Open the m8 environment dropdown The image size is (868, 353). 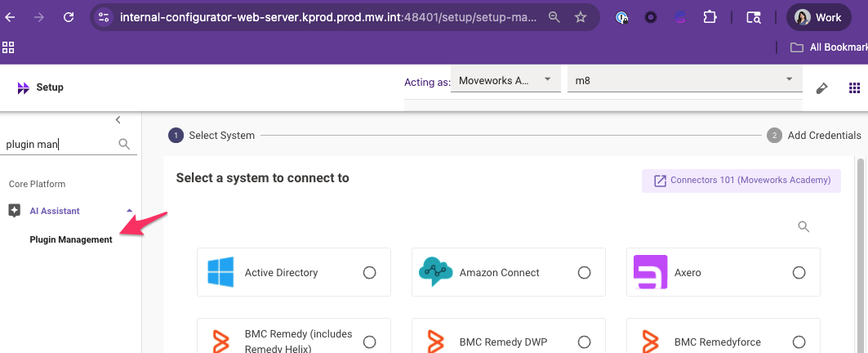(x=685, y=80)
